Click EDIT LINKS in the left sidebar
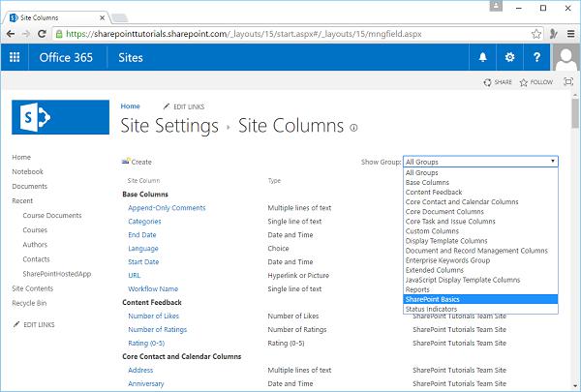This screenshot has width=581, height=392. (34, 324)
